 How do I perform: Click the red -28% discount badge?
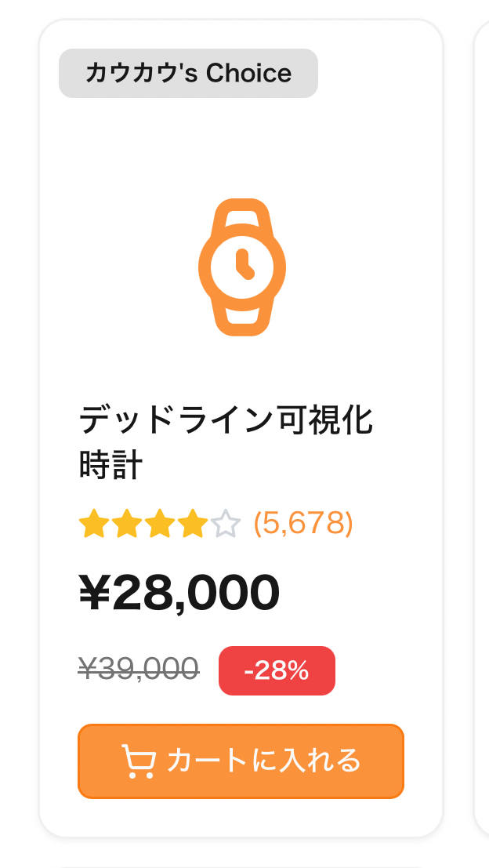click(x=277, y=670)
